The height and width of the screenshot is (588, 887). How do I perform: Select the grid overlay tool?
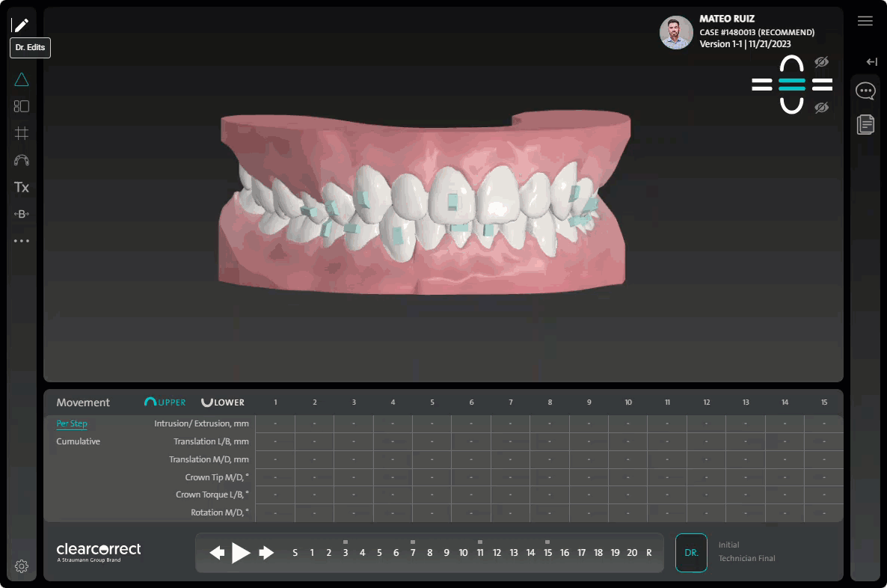coord(21,133)
